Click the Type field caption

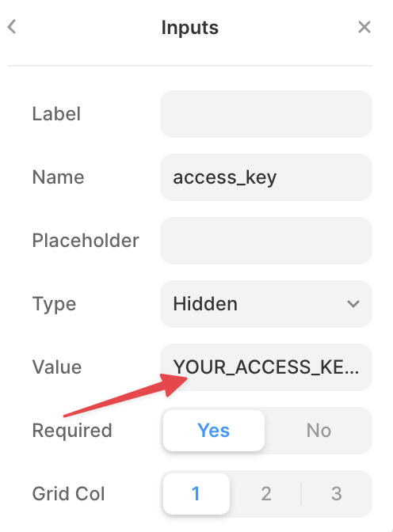click(54, 304)
